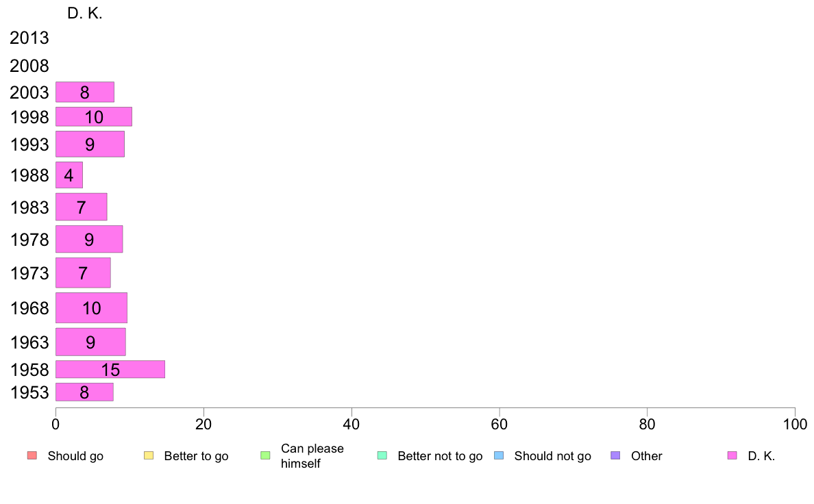Select the 1958 bar showing 15
The width and height of the screenshot is (814, 504).
110,369
